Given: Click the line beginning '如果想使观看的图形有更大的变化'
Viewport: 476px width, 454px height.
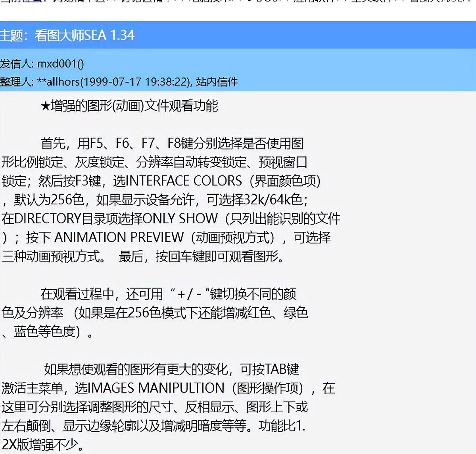Looking at the screenshot, I should (x=171, y=369).
